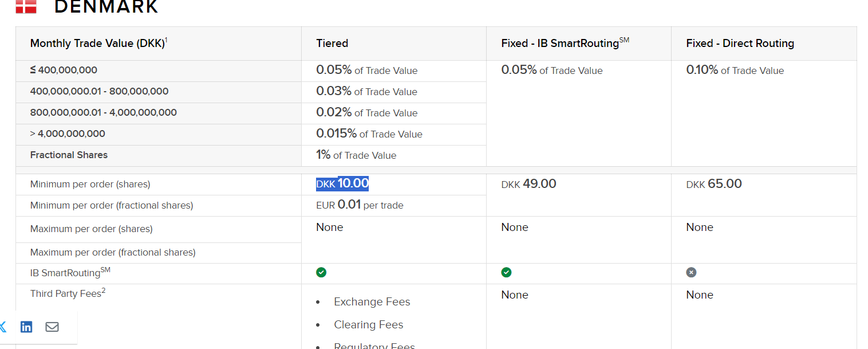Click the Fractional Shares row label
Image resolution: width=868 pixels, height=349 pixels.
tap(69, 155)
